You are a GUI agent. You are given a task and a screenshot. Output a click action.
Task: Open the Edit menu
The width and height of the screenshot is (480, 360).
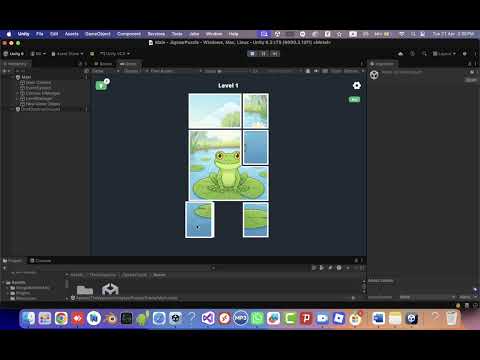[x=54, y=34]
